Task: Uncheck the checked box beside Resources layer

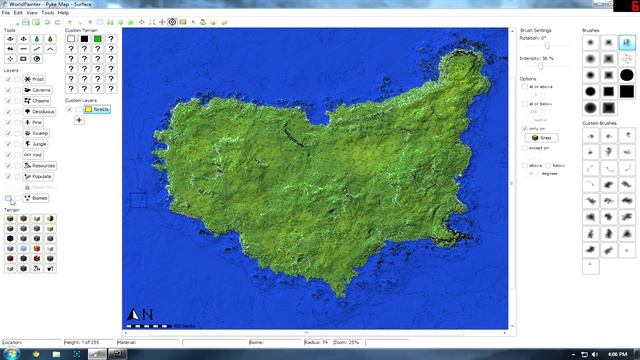Action: click(x=8, y=166)
